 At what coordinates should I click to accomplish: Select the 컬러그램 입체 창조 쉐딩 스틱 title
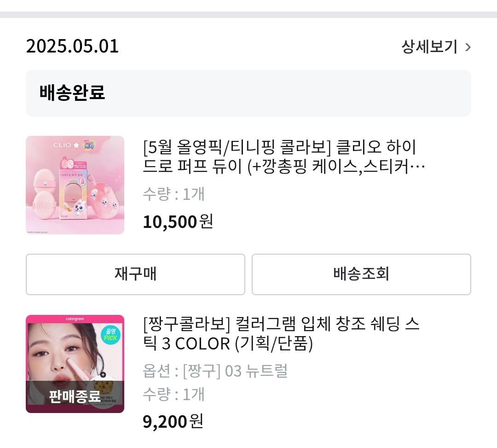(281, 334)
